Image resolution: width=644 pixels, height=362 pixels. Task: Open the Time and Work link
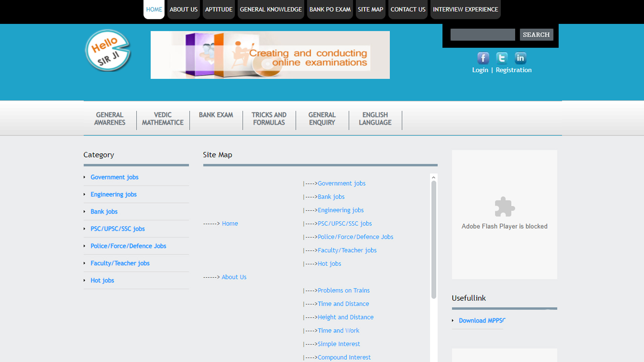coord(338,330)
